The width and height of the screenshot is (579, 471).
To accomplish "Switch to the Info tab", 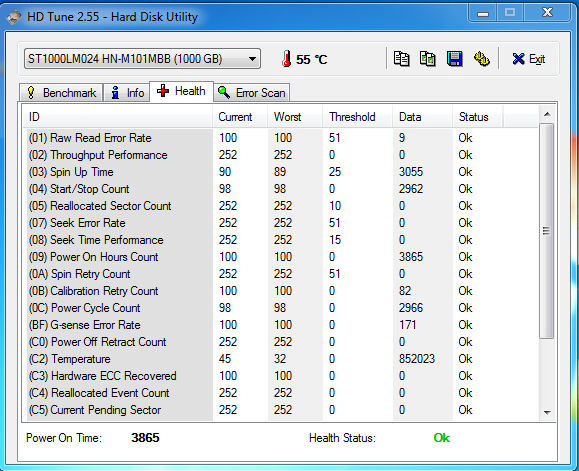I will [x=127, y=93].
